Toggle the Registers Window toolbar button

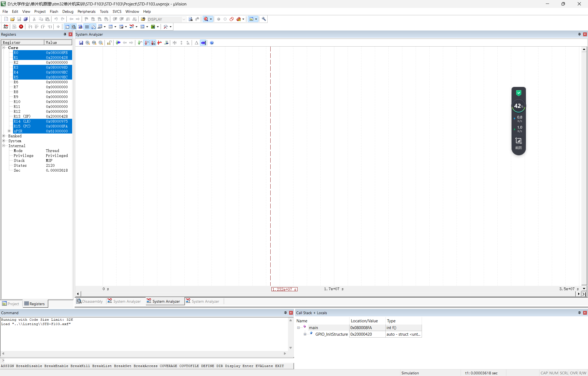pos(87,27)
